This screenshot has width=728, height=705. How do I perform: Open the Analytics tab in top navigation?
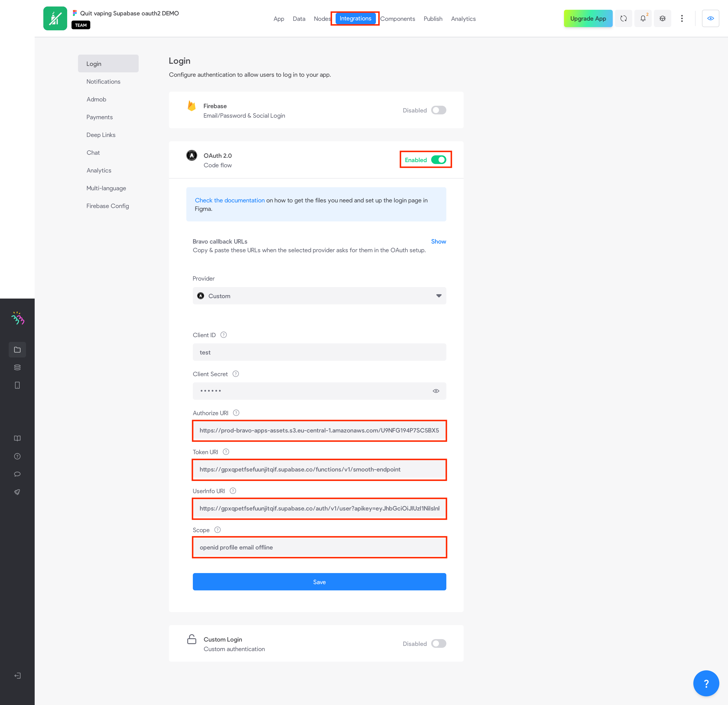point(463,19)
